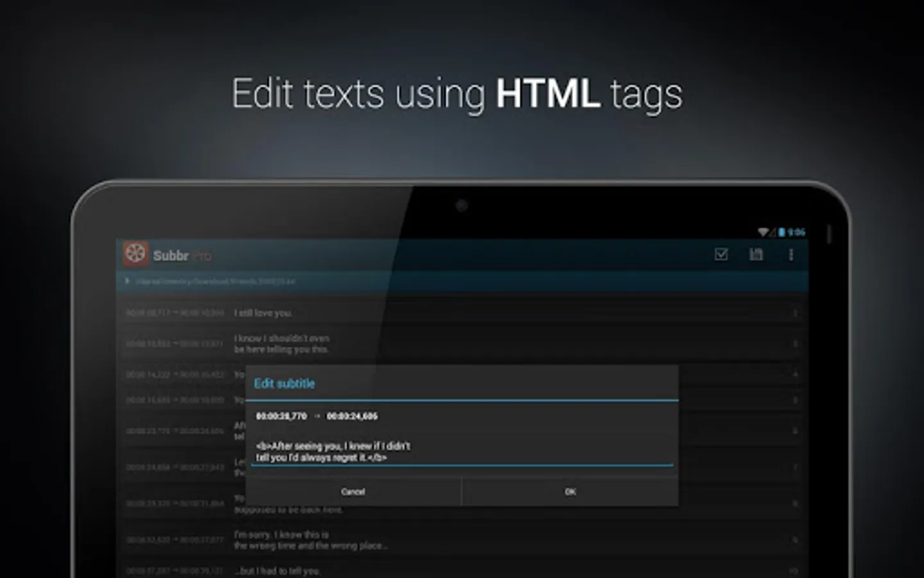Viewport: 924px width, 578px height.
Task: Tap the battery status icon
Action: tap(782, 232)
